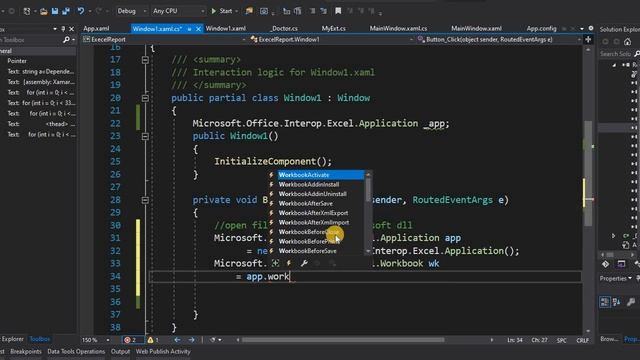This screenshot has height=360, width=640.
Task: Click the split editor plus icon
Action: pos(588,40)
